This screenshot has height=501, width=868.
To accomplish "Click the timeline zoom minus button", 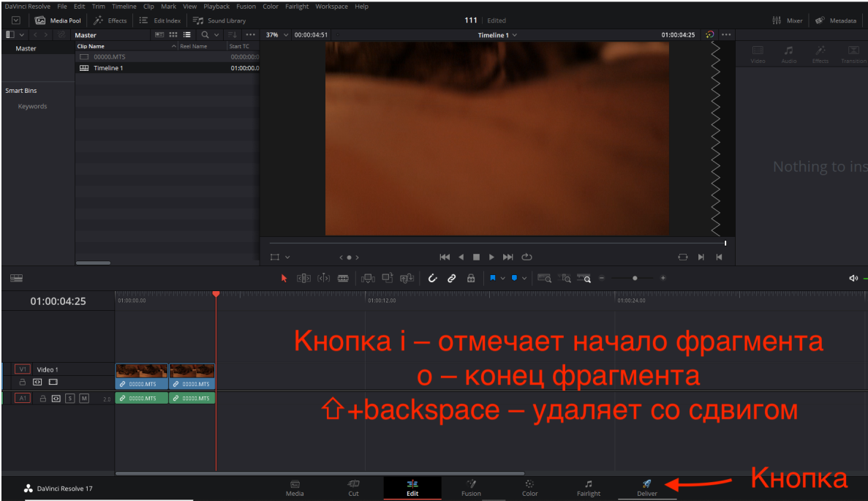I will [602, 279].
